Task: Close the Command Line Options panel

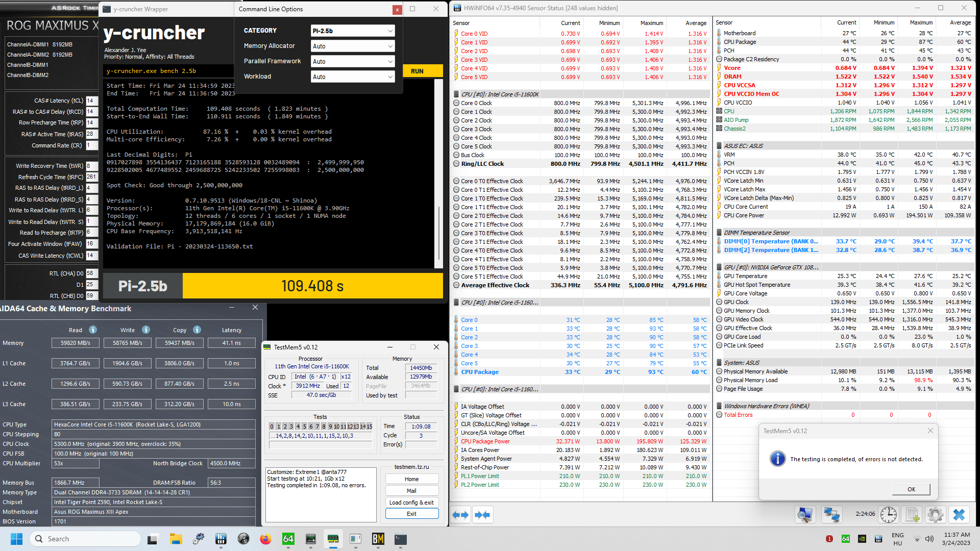Action: coord(397,10)
